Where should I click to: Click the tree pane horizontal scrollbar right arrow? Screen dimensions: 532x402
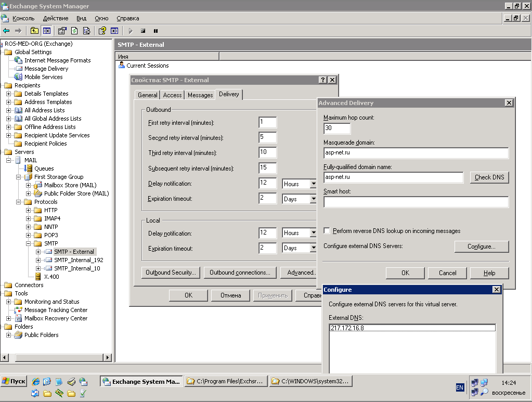click(107, 357)
